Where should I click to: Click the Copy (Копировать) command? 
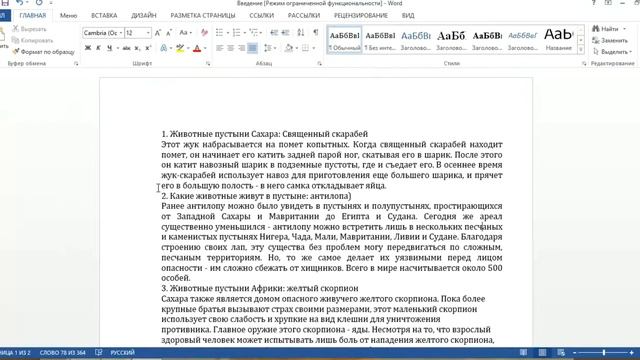[x=33, y=40]
